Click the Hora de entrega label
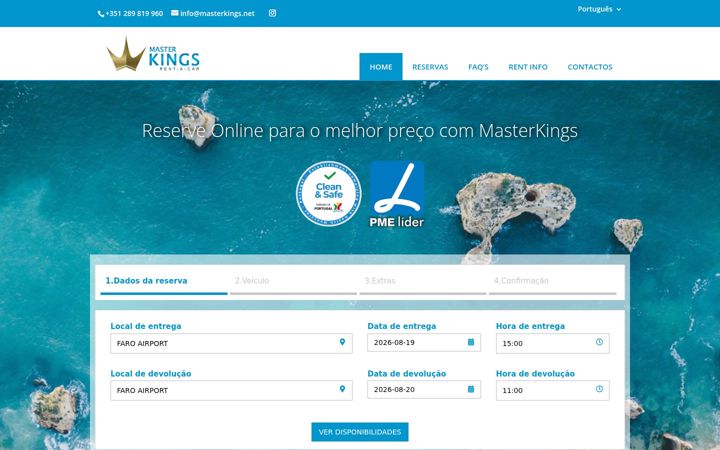Screen dimensions: 720x450 530,326
